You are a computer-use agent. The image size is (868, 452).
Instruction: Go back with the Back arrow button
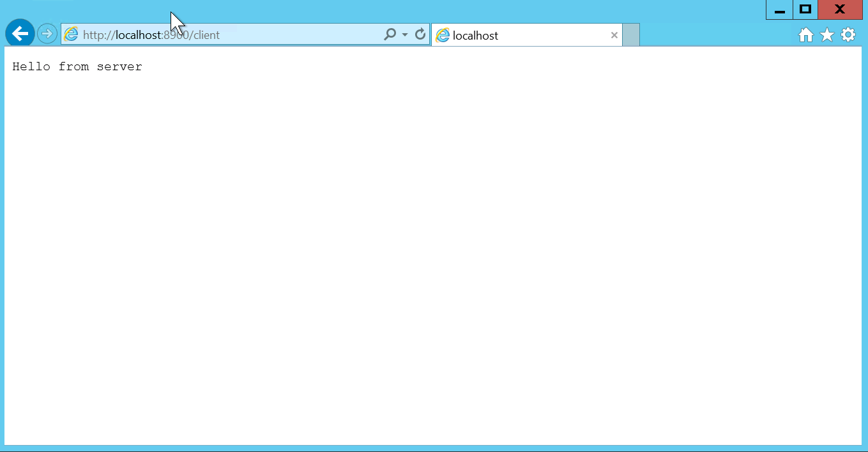[20, 34]
